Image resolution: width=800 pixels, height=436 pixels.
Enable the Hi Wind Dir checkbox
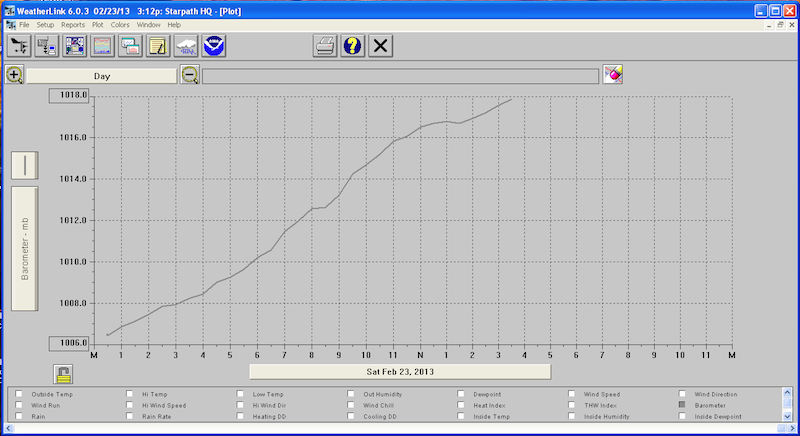pyautogui.click(x=240, y=405)
